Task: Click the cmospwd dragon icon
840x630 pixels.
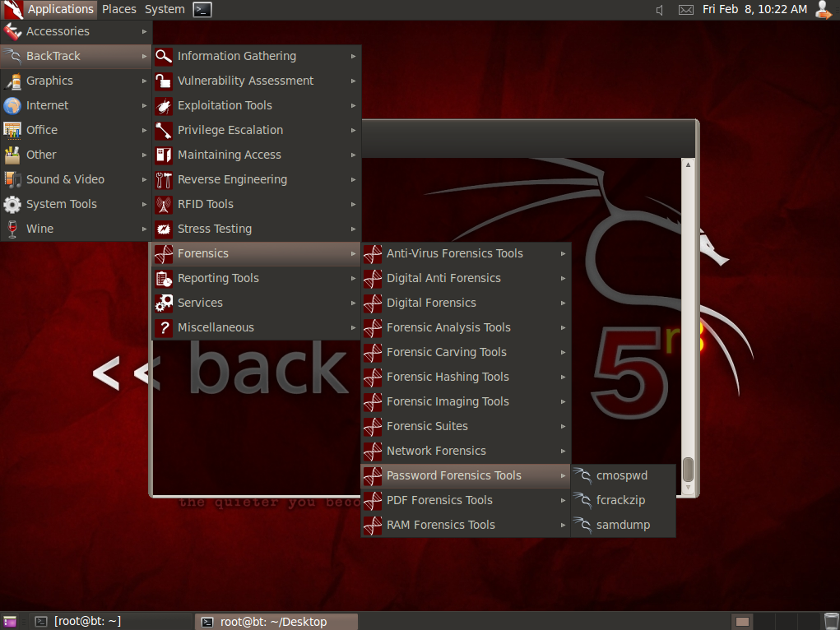Action: coord(582,475)
